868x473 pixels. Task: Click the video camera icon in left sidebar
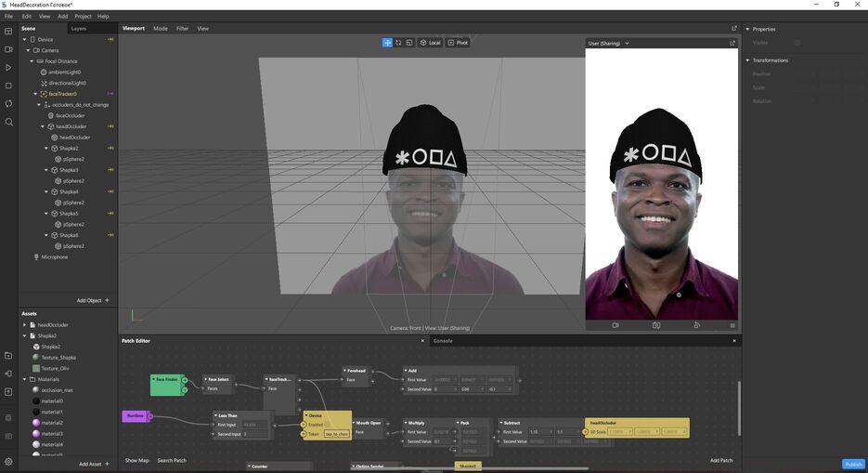point(8,49)
